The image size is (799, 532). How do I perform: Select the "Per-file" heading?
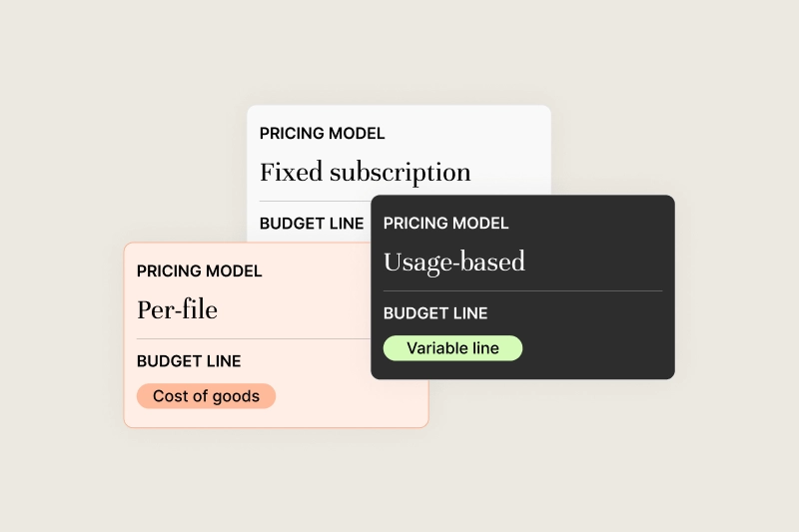[178, 310]
